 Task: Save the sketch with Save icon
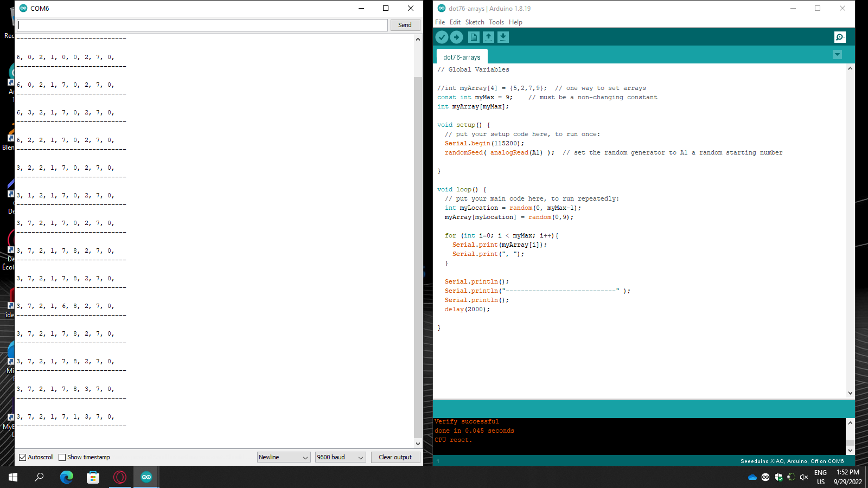503,37
